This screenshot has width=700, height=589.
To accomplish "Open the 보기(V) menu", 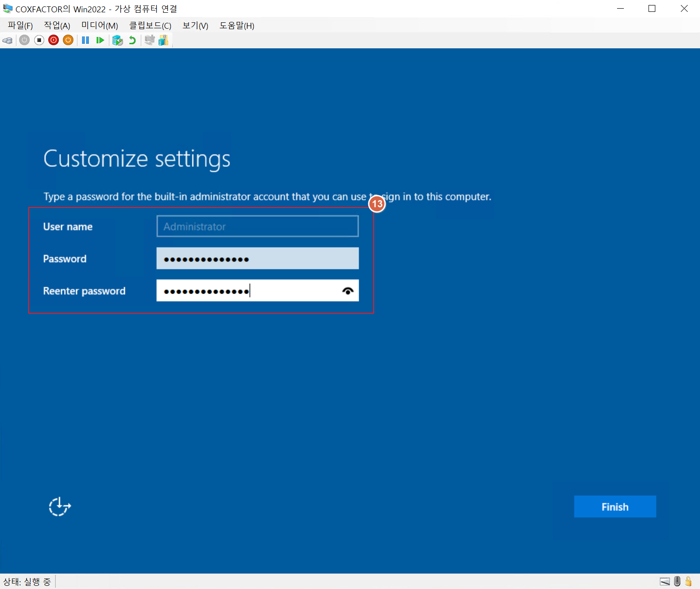I will point(196,26).
